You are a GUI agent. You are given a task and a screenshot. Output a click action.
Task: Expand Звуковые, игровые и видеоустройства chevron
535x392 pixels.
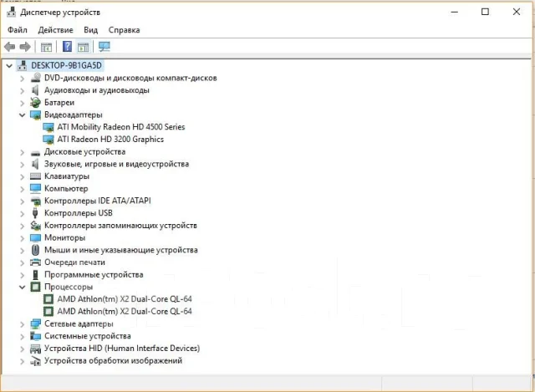(x=23, y=165)
